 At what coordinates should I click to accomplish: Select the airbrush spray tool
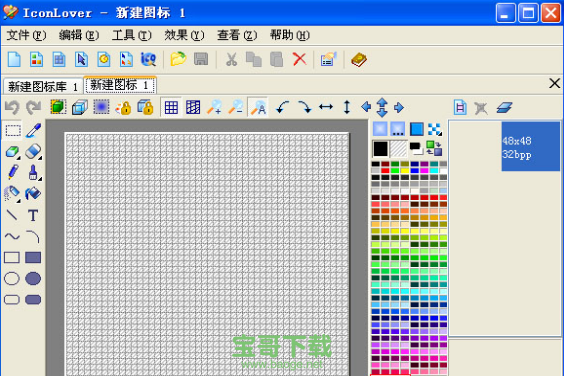[12, 194]
